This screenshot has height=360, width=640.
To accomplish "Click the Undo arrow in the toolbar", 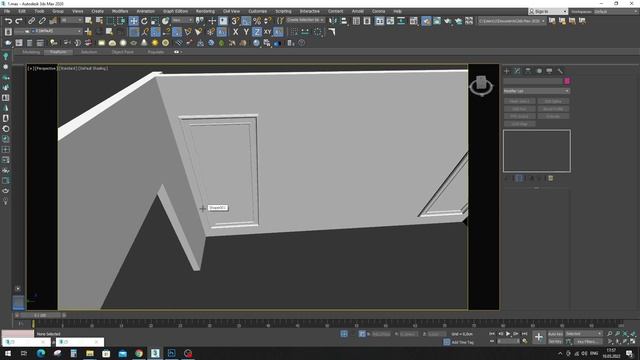I will tap(8, 21).
